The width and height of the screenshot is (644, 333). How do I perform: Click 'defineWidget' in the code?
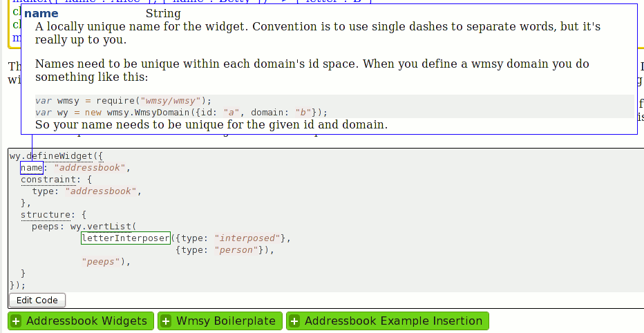[x=59, y=156]
